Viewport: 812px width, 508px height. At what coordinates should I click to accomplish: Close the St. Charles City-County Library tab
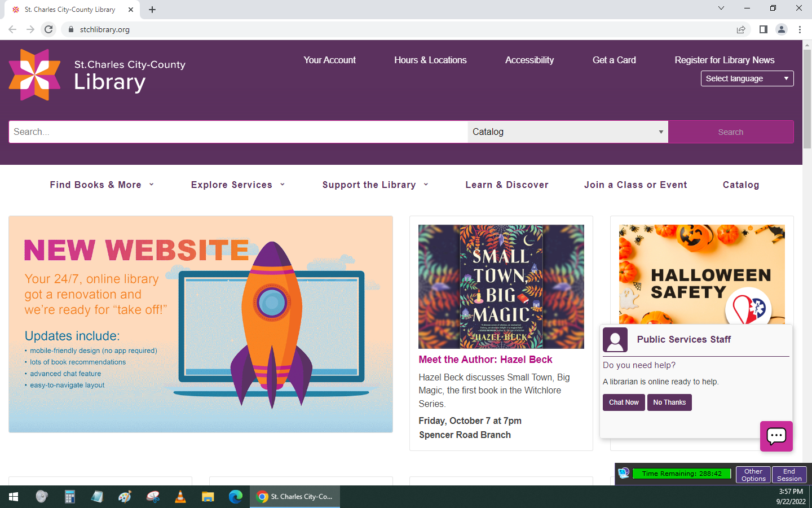131,10
